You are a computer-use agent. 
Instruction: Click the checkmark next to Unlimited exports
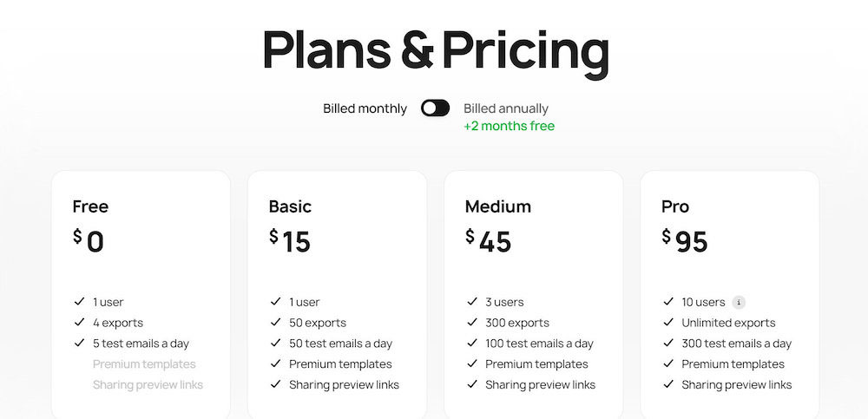[668, 322]
